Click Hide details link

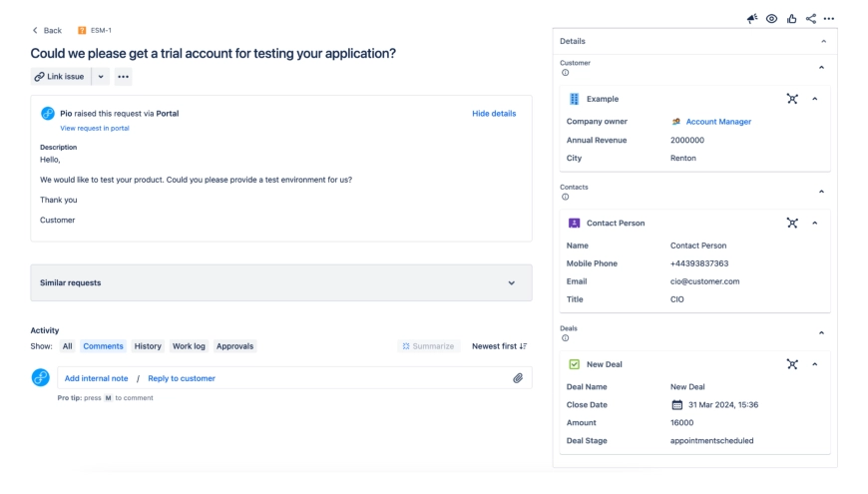(x=494, y=114)
